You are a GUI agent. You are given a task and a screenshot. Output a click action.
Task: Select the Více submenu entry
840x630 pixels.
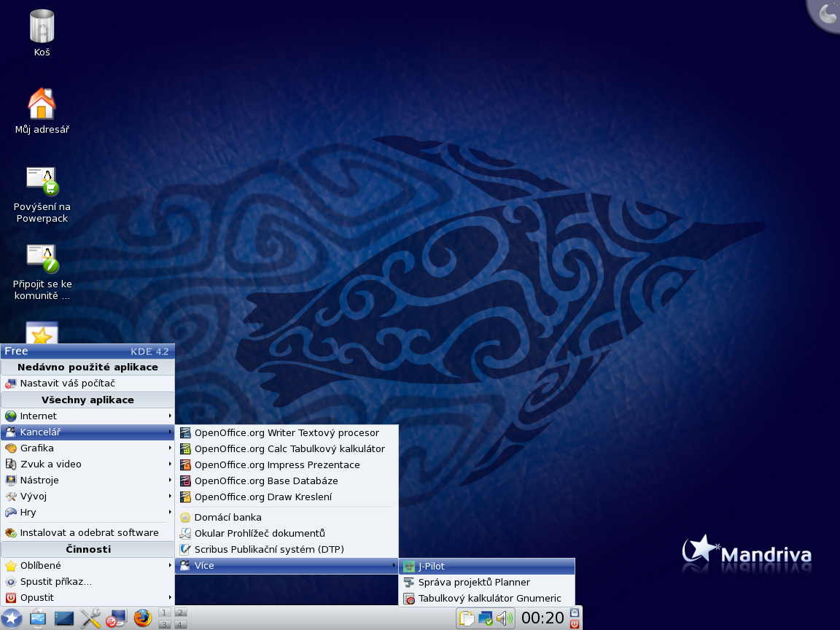coord(287,565)
